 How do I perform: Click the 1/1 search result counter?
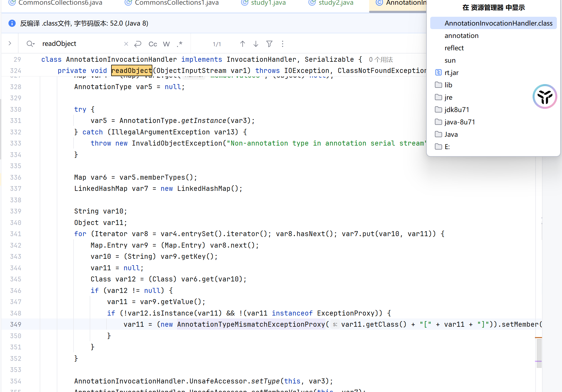click(217, 44)
